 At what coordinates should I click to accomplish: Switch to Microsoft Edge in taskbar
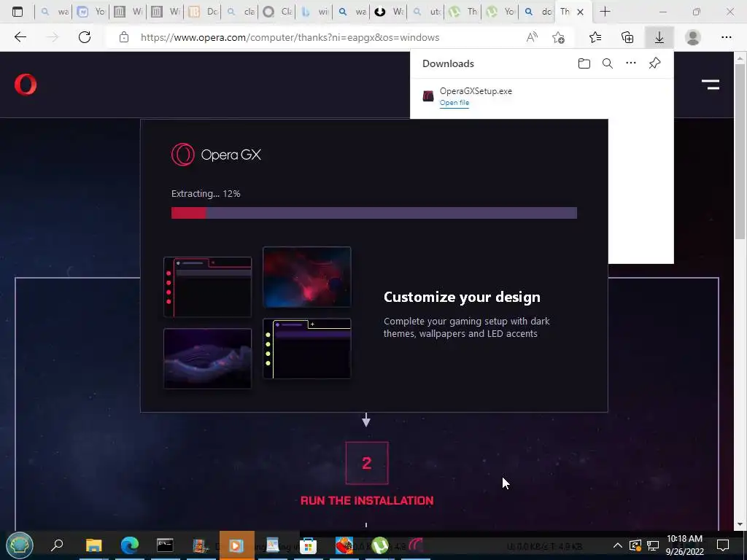(x=130, y=545)
